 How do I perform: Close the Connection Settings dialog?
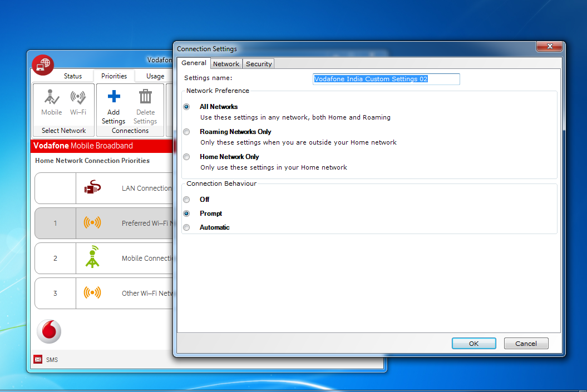point(549,46)
